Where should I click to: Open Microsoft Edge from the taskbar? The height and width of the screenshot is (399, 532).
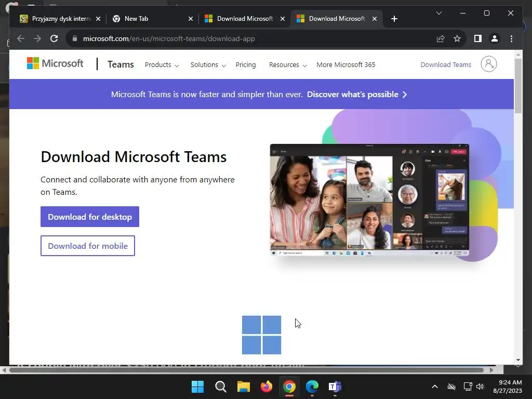312,387
